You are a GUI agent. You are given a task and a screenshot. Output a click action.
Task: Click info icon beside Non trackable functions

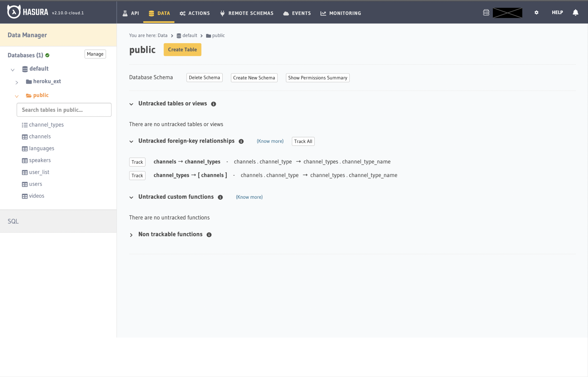[209, 235]
